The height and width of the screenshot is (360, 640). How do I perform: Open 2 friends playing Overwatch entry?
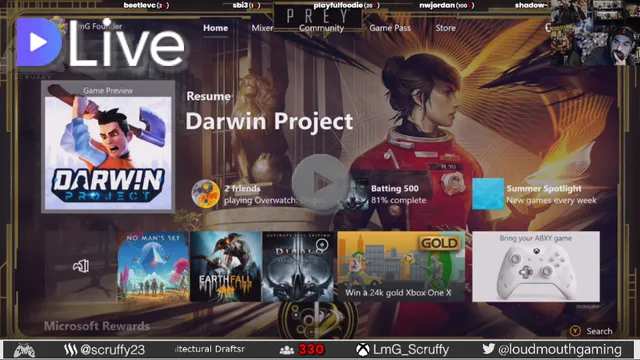click(260, 194)
